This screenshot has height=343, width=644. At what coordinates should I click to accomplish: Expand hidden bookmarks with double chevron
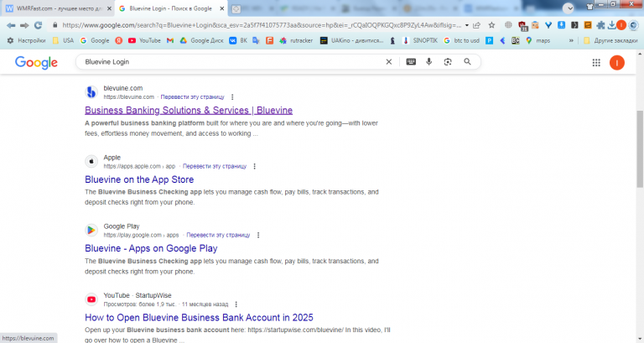[x=571, y=40]
